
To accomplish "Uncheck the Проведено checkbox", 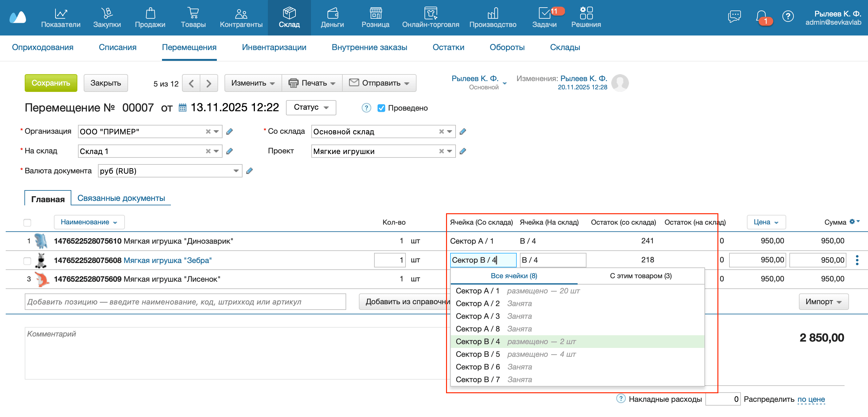I will point(381,108).
